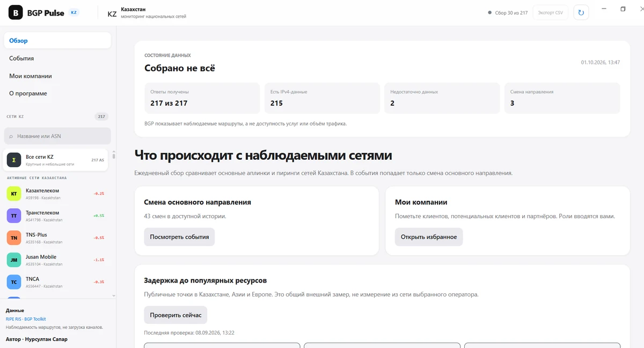Image resolution: width=644 pixels, height=348 pixels.
Task: Click Посмотреть события button
Action: [179, 237]
